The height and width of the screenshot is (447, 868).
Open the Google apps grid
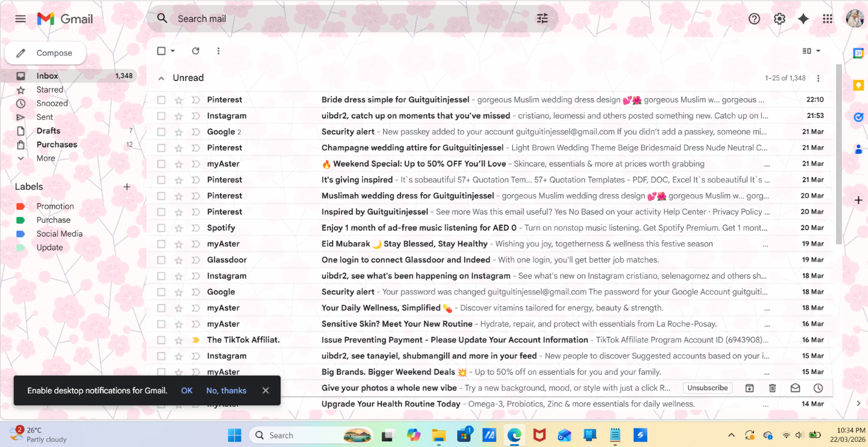click(x=827, y=19)
